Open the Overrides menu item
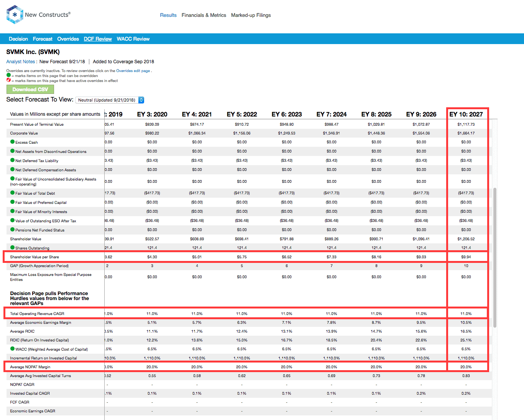 click(68, 39)
